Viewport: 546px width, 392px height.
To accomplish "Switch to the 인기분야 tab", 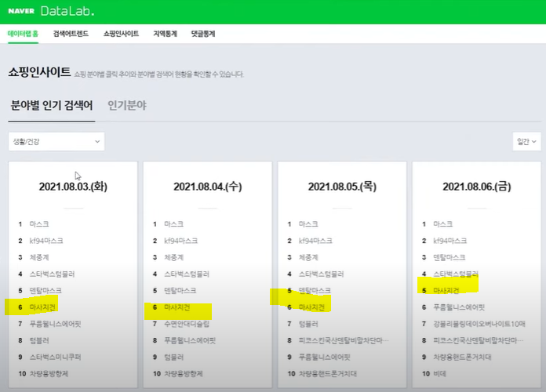I will point(127,105).
